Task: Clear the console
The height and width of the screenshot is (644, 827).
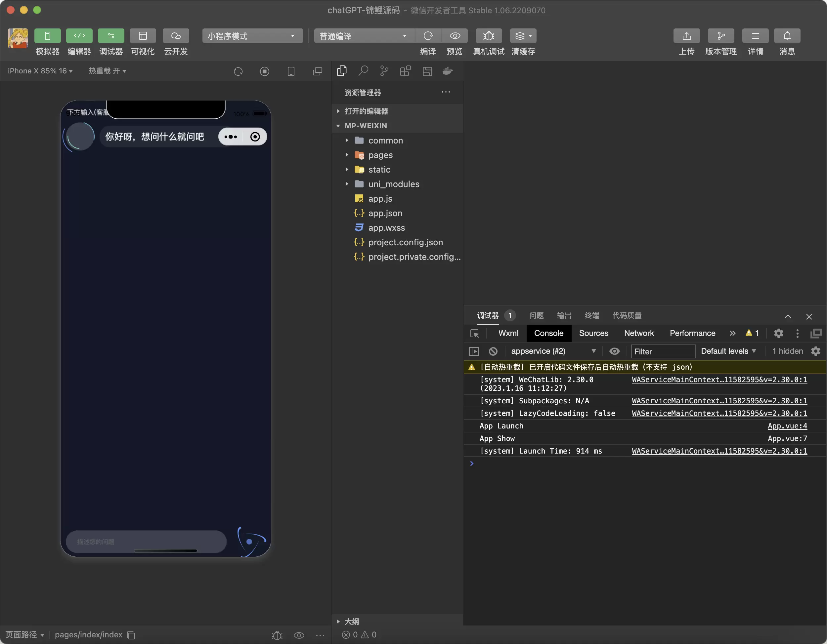Action: [x=493, y=351]
